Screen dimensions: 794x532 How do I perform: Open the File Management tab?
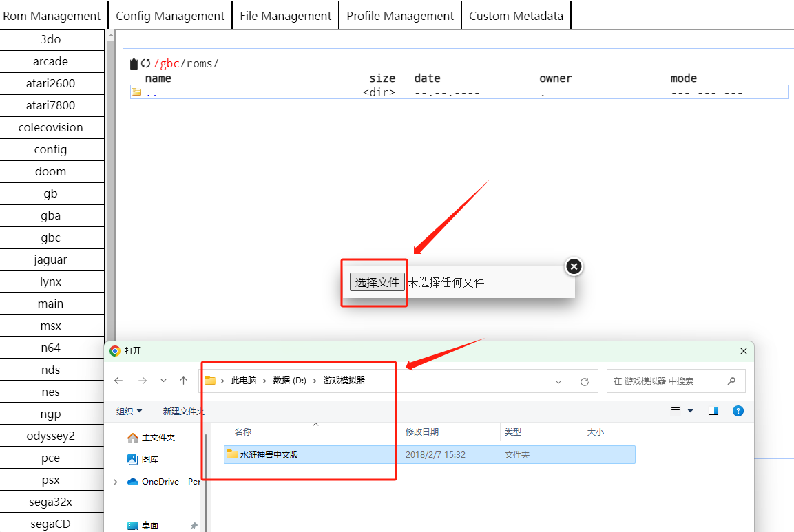pos(286,16)
